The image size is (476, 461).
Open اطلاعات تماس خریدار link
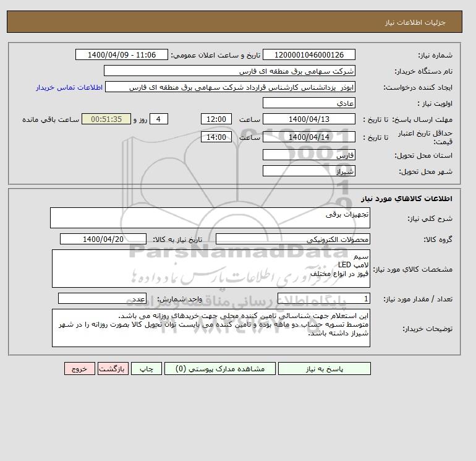(69, 87)
